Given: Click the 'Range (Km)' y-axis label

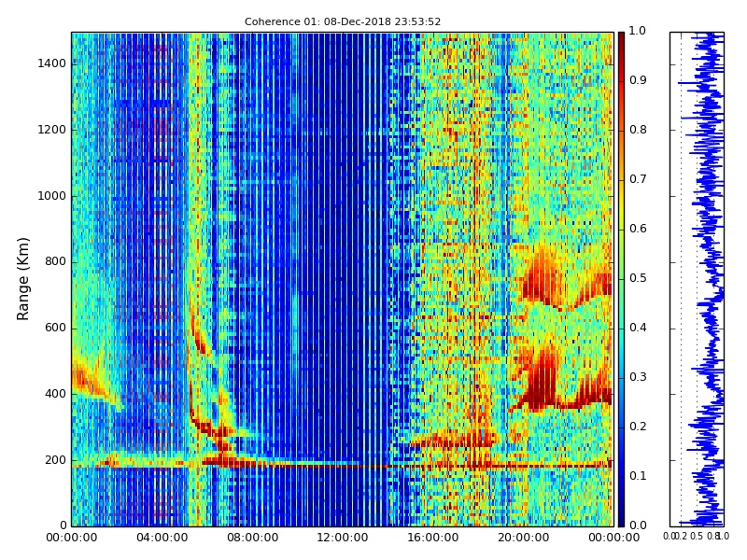Looking at the screenshot, I should click(22, 279).
